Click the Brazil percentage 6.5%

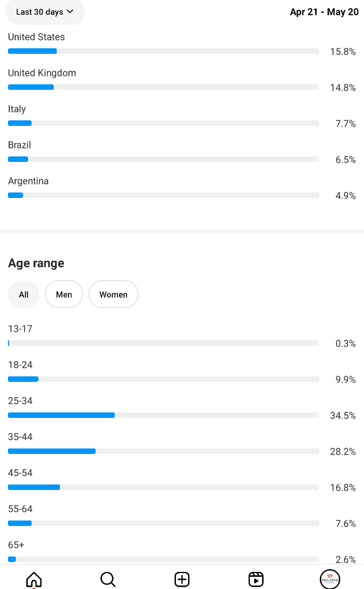(346, 159)
